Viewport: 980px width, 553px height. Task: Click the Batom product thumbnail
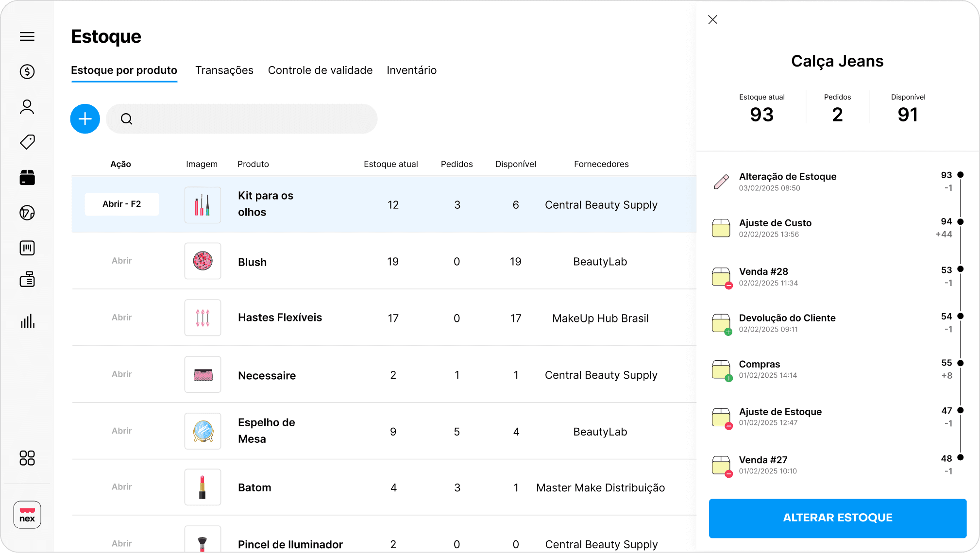(x=203, y=487)
